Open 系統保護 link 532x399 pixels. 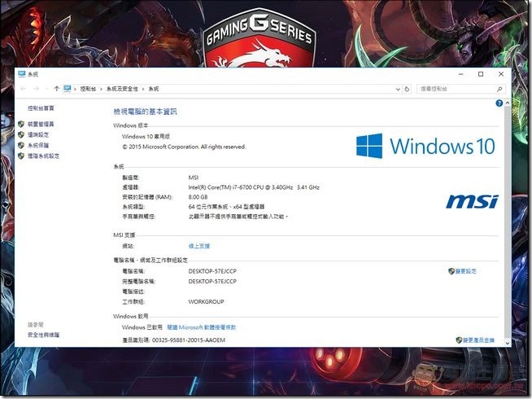click(38, 145)
